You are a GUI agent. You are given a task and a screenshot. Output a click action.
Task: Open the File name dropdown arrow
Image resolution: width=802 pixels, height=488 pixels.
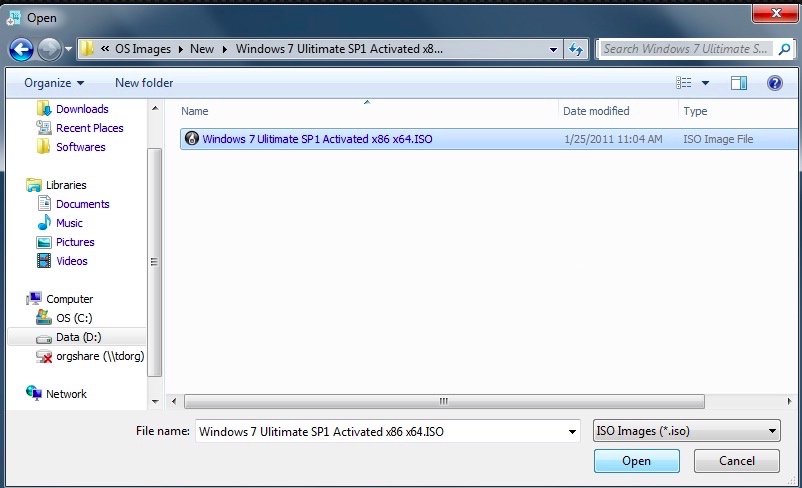(x=572, y=432)
